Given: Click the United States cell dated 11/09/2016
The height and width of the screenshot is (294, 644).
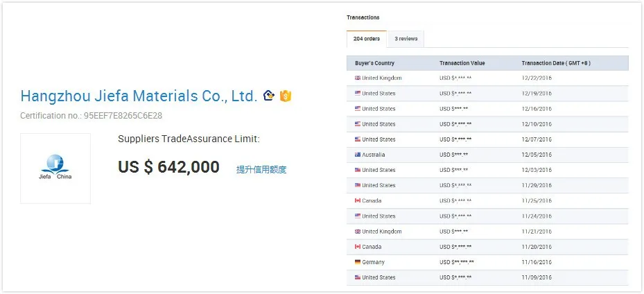Looking at the screenshot, I should coord(378,277).
